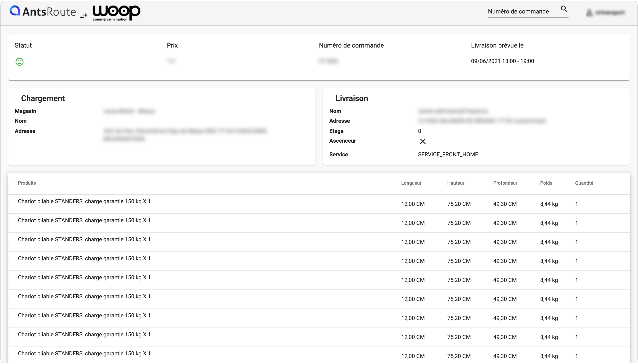The width and height of the screenshot is (638, 364).
Task: Click the Ascenceur cross icon
Action: (423, 142)
